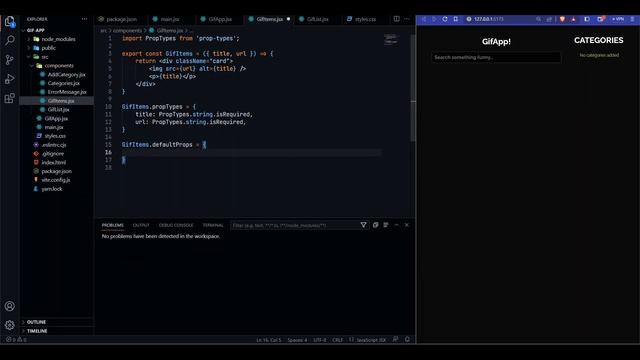640x360 pixels.
Task: Open the OUTPUT panel tab
Action: click(x=141, y=225)
